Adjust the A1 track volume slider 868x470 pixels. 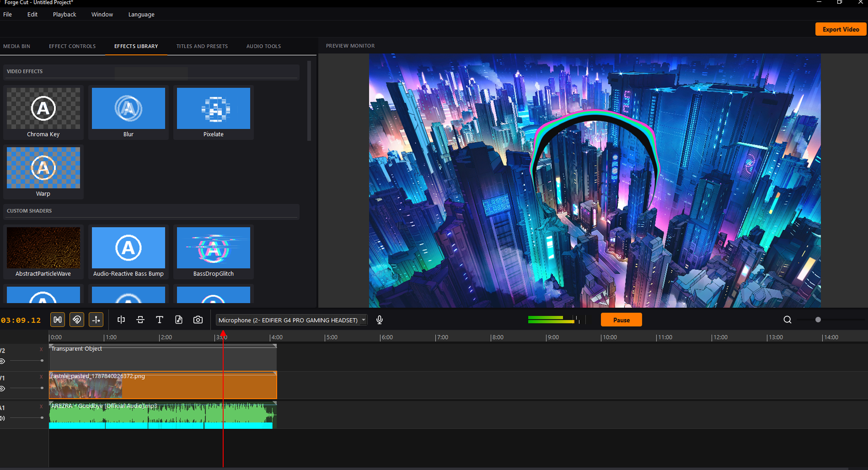[27, 418]
